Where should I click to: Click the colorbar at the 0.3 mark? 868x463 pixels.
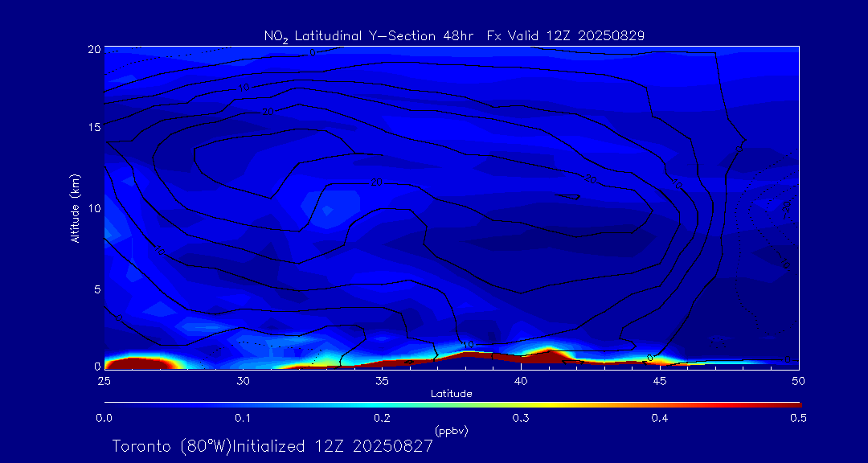(521, 404)
